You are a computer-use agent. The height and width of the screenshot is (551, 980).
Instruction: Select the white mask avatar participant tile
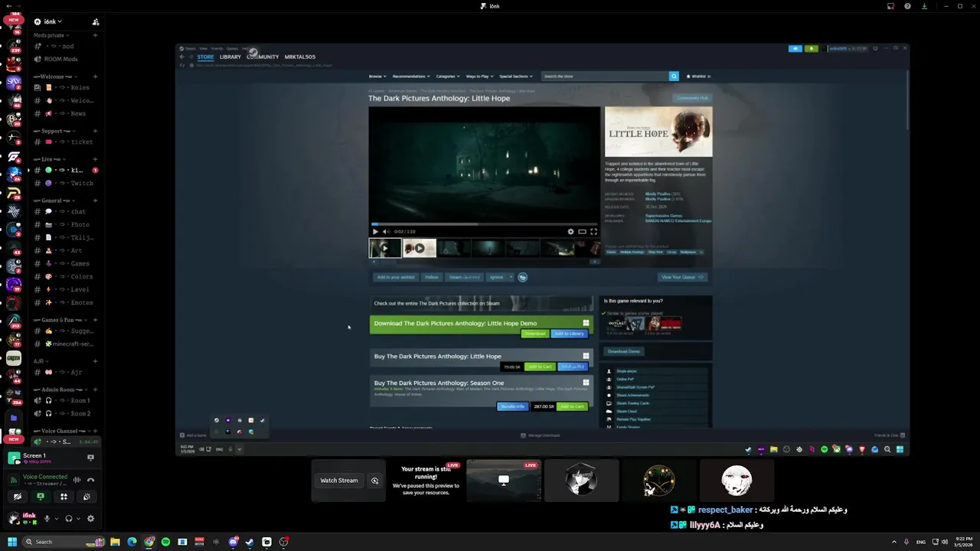point(737,481)
